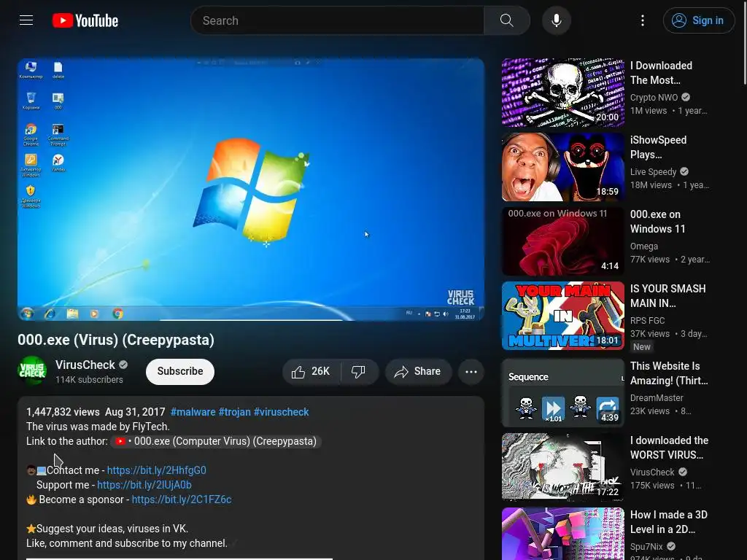Click VirusCheck channel name in sidebar
Screen dimensions: 747x560
coord(652,472)
